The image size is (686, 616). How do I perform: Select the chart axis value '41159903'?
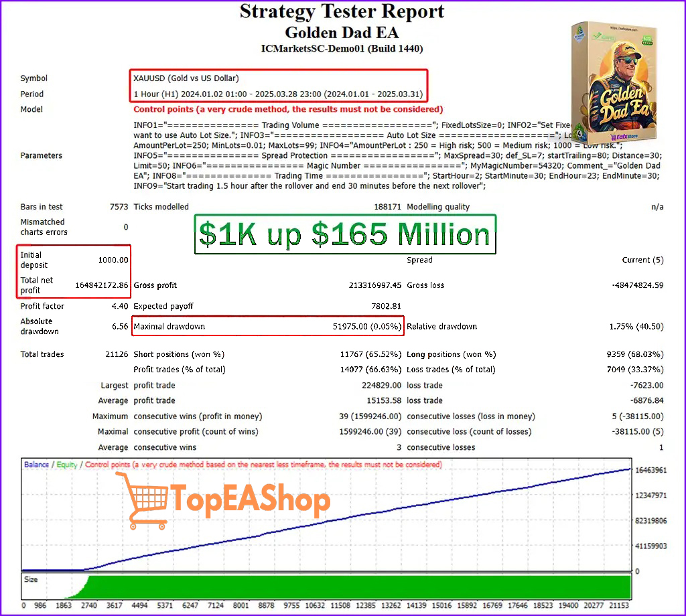[651, 546]
